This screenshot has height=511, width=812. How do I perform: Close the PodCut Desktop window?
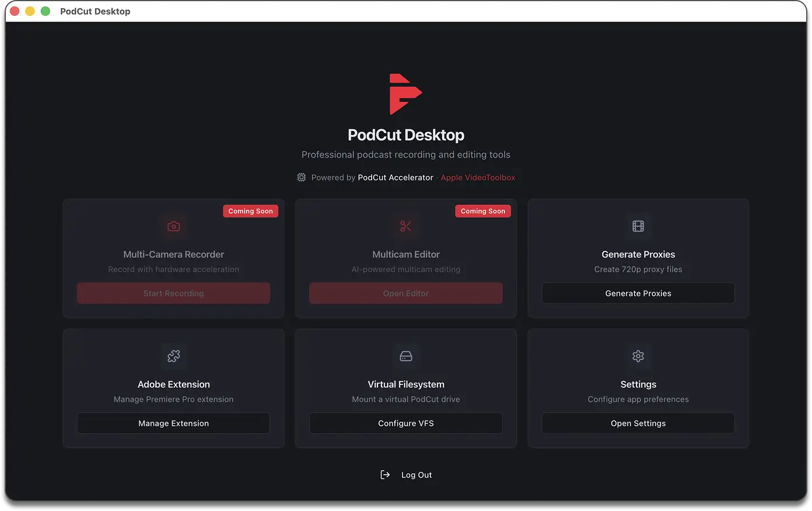(15, 11)
